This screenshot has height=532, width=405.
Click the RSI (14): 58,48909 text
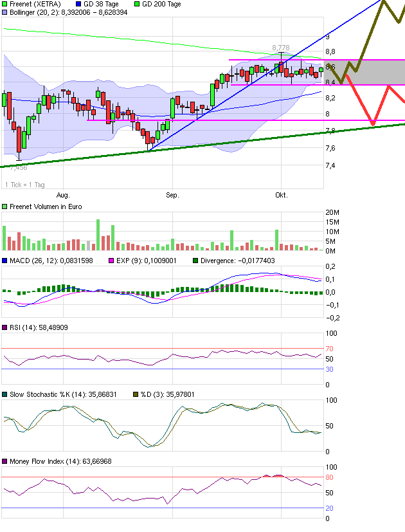(39, 327)
